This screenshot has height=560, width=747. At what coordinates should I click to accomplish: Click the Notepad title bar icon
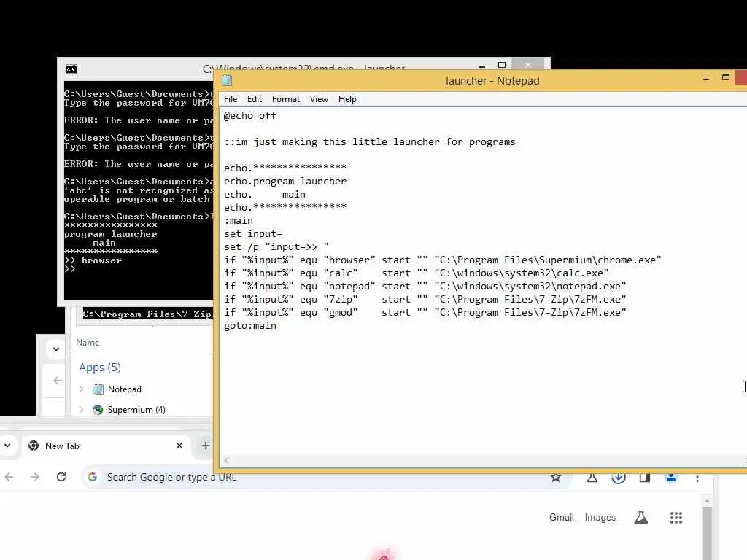point(228,80)
